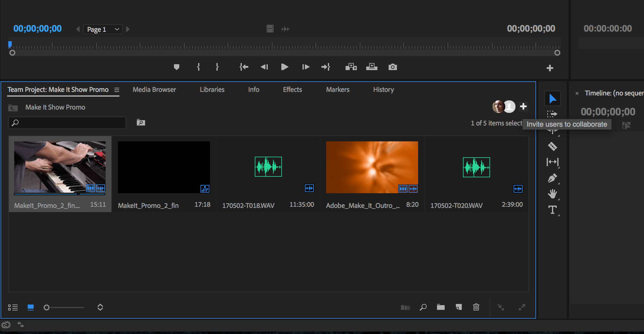Viewport: 644px width, 334px height.
Task: Switch to Icon View
Action: click(x=30, y=307)
